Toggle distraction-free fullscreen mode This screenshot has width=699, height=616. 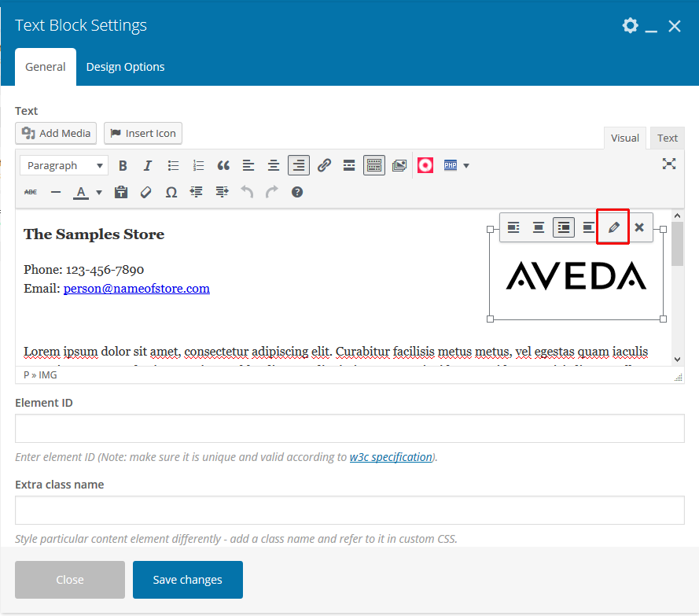coord(668,164)
